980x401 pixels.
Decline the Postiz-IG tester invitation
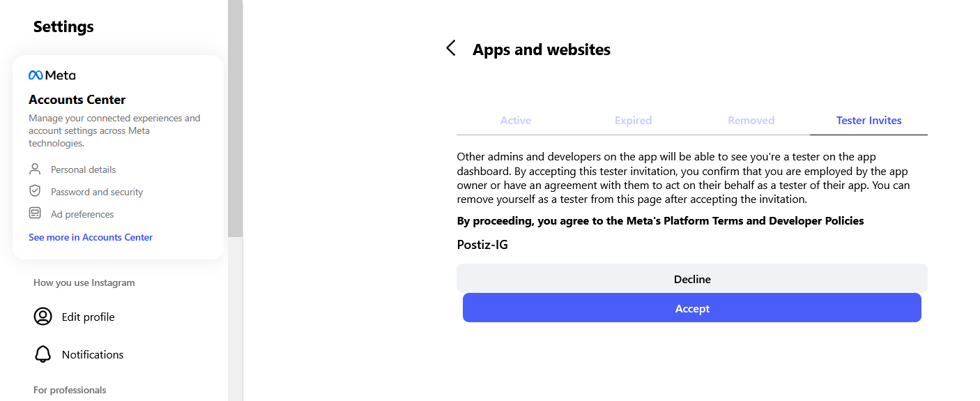pyautogui.click(x=691, y=279)
